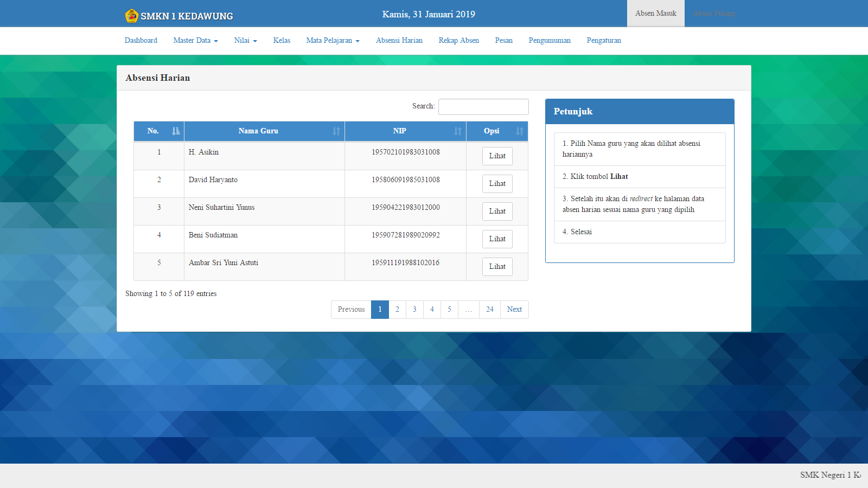Click the SMKN 1 KEDAWUNG school logo
Screen dimensions: 868x488
click(131, 15)
